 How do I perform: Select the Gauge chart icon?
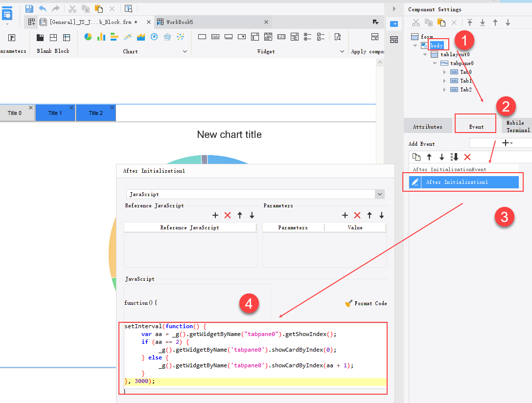click(154, 37)
